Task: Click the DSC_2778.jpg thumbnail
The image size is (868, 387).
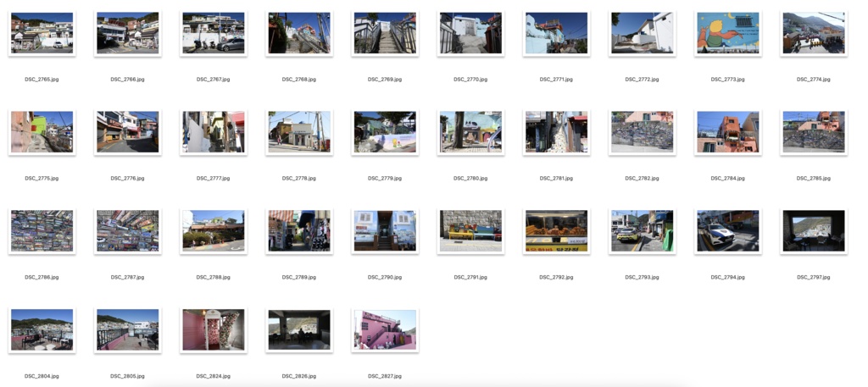Action: pos(299,132)
